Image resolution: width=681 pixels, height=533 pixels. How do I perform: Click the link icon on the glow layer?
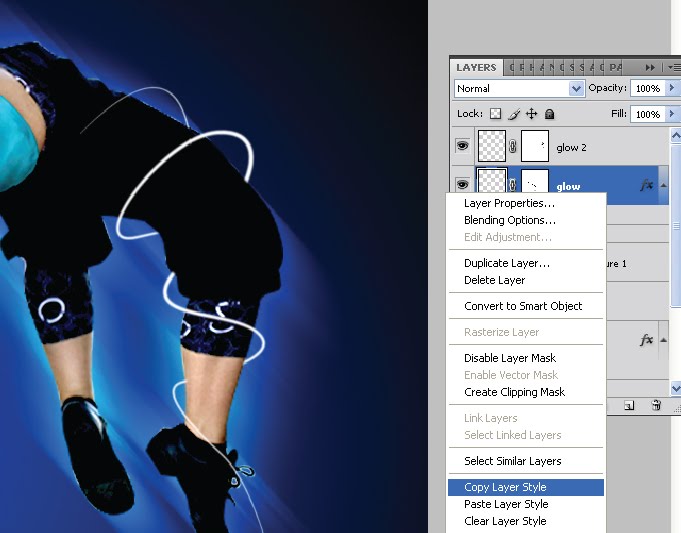[x=512, y=185]
